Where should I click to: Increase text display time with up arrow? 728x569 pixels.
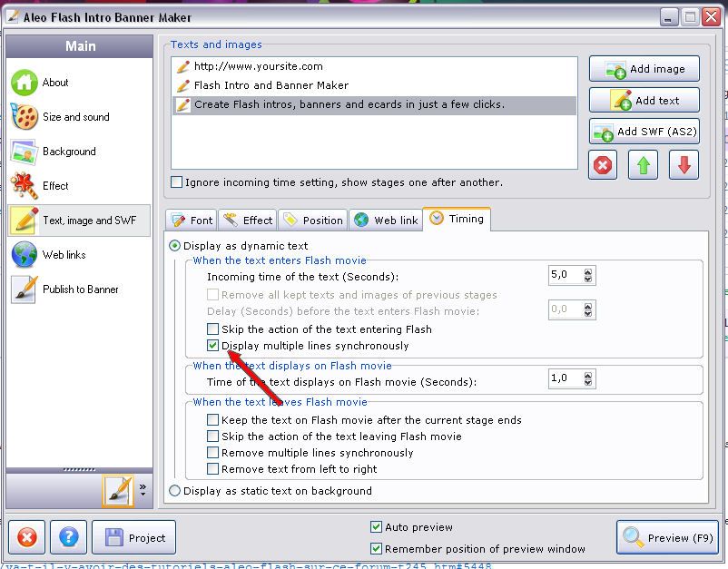tap(588, 376)
